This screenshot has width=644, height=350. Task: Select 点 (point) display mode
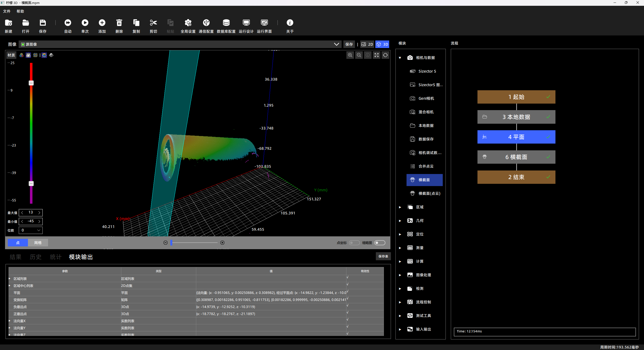(18, 243)
